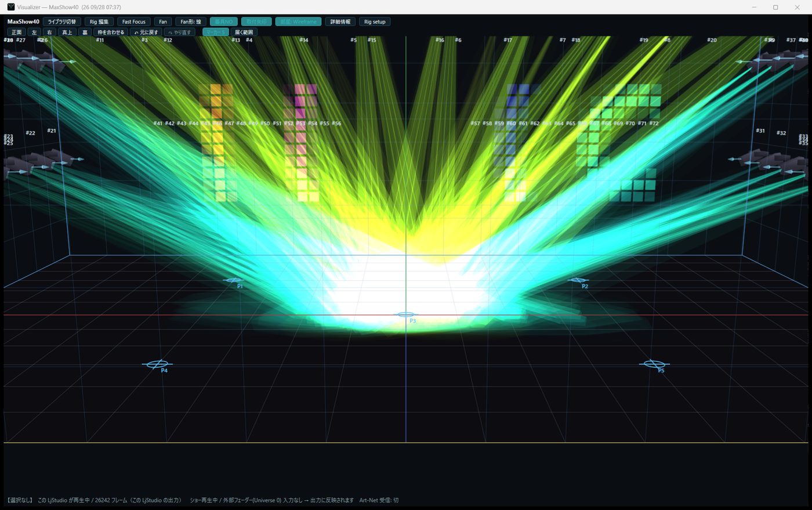Viewport: 812px width, 510px height.
Task: Switch to 真上 top view
Action: pos(67,32)
